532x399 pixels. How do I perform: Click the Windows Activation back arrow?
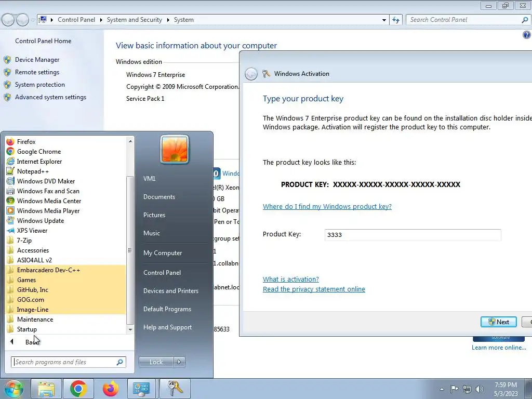251,74
